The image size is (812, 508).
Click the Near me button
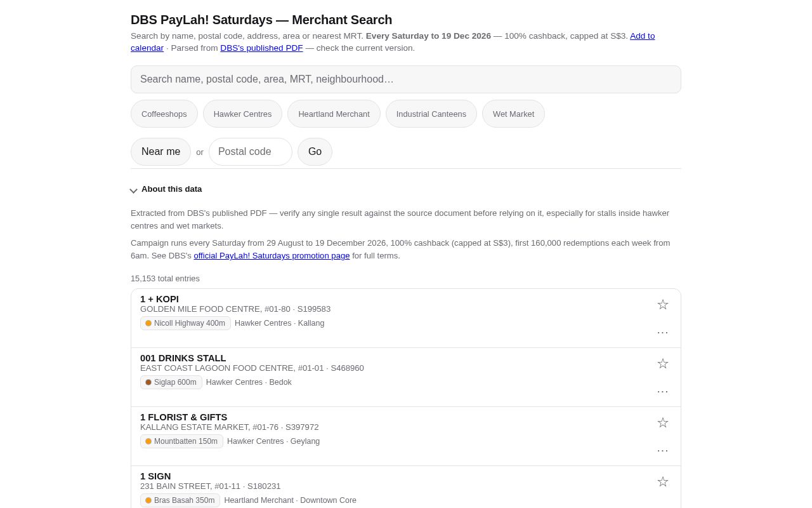(160, 152)
